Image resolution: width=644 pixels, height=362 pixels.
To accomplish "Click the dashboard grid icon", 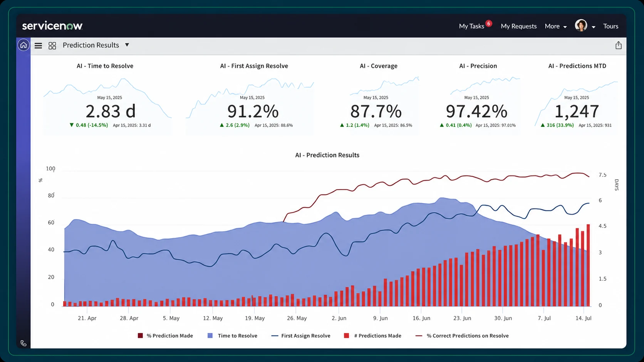I will (52, 45).
